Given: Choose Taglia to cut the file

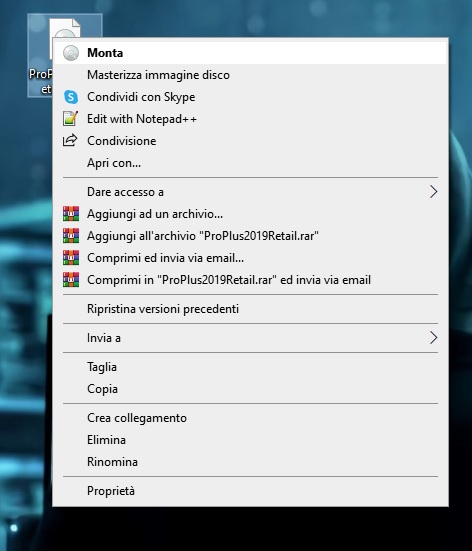Looking at the screenshot, I should 251,367.
